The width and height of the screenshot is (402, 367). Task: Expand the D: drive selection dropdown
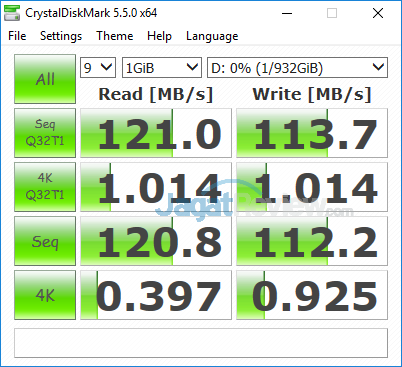298,68
